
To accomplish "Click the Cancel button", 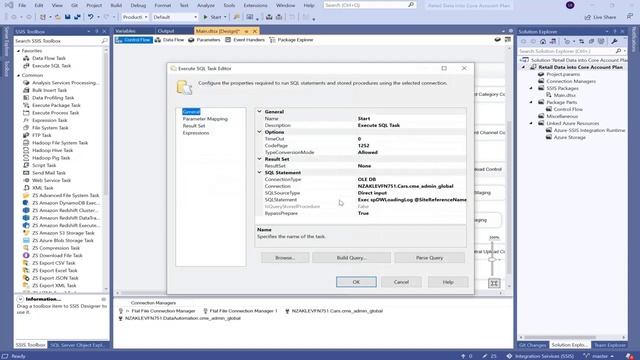I will pos(401,282).
